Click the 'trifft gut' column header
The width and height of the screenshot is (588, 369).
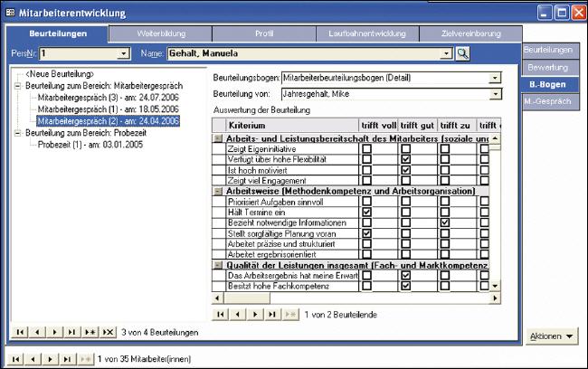click(x=417, y=125)
